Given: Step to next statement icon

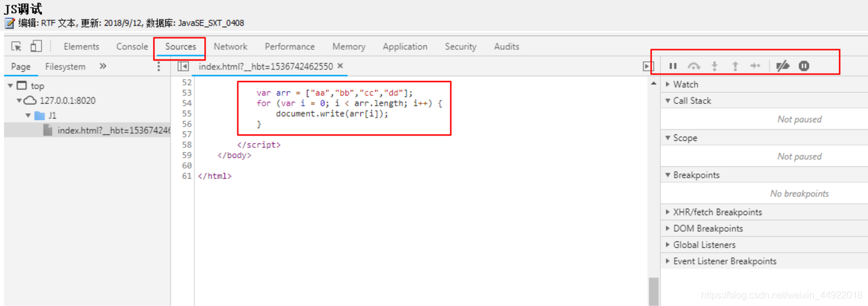Looking at the screenshot, I should click(x=755, y=66).
